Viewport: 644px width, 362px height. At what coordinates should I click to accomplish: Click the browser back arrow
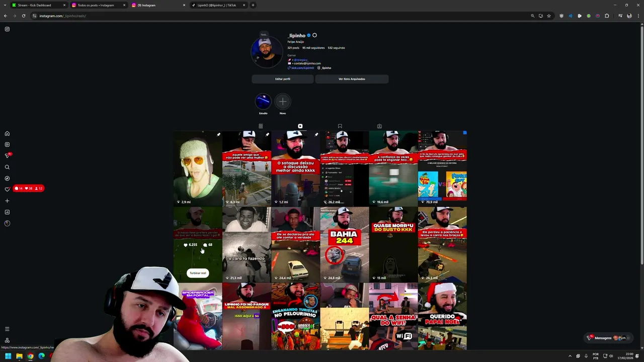[6, 16]
